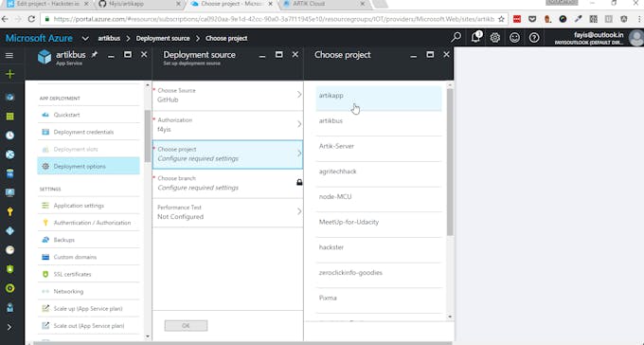Switch to the Edit project Hackster tab

48,4
